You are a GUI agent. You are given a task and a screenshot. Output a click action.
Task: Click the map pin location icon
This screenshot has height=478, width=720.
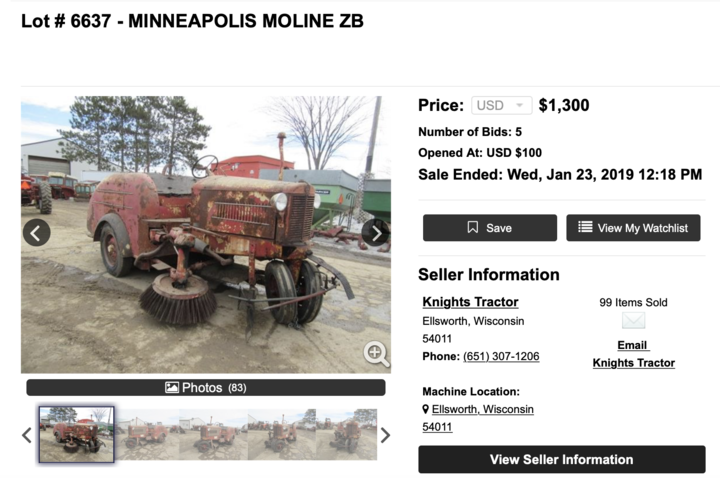pyautogui.click(x=426, y=409)
